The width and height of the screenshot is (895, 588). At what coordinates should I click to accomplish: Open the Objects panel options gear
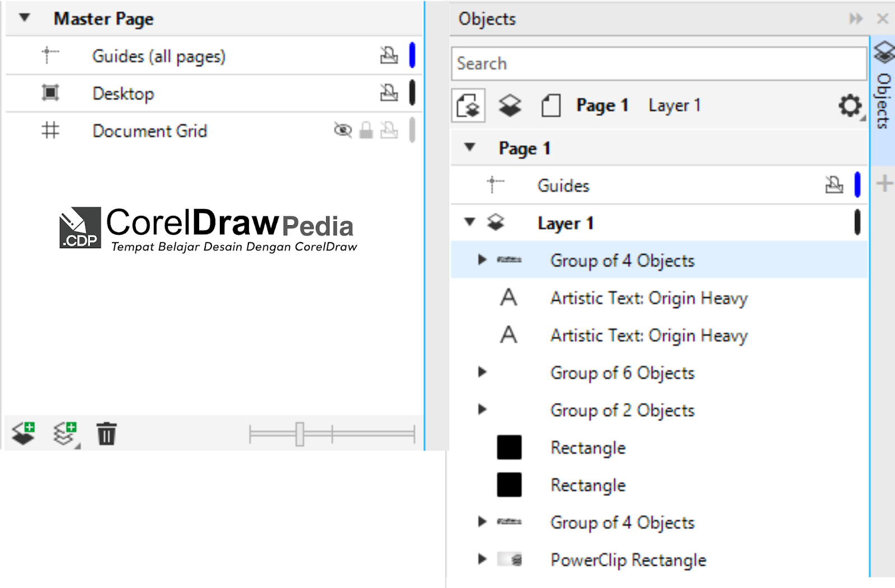coord(850,105)
